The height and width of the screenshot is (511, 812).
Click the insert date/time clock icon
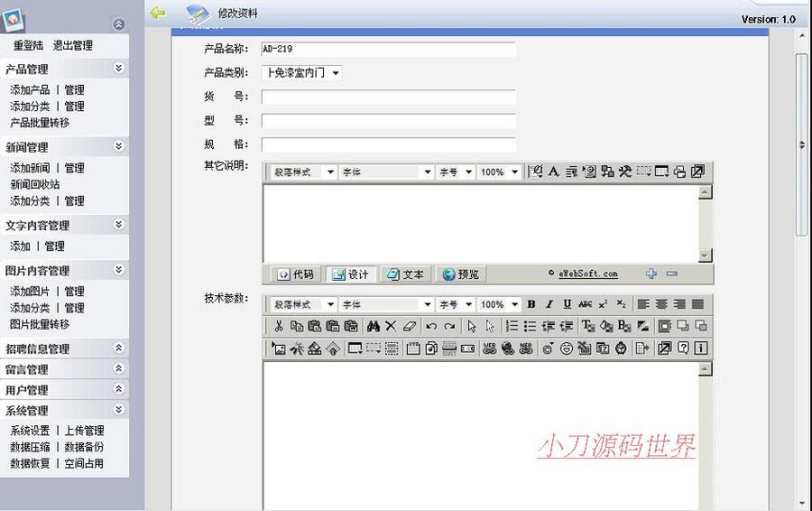click(621, 348)
